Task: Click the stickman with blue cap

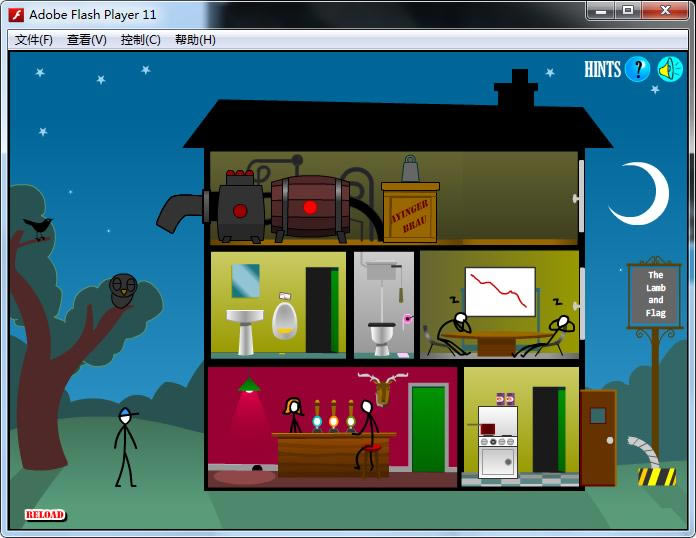Action: [125, 446]
